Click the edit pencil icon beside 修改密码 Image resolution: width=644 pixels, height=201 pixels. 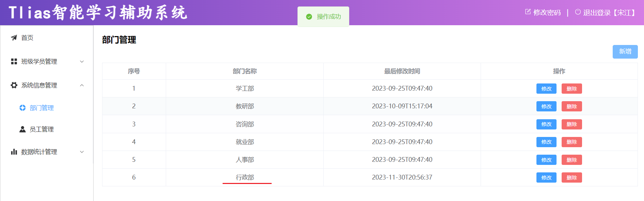(528, 12)
